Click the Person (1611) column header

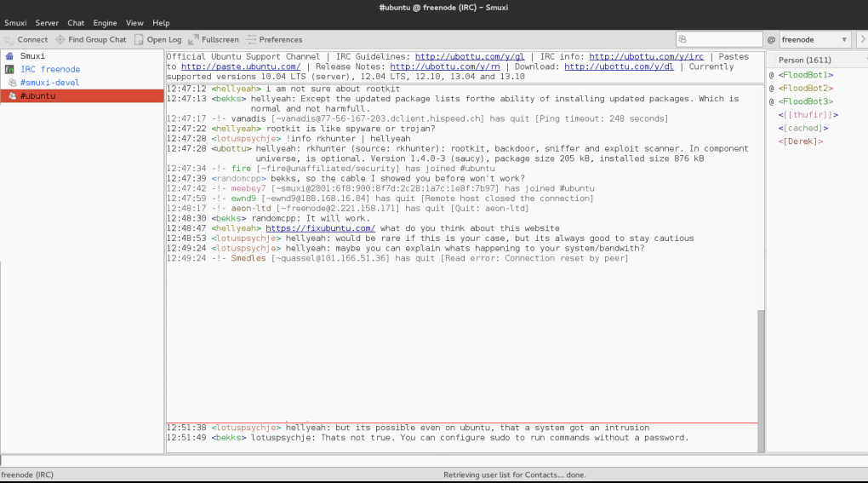pos(805,60)
